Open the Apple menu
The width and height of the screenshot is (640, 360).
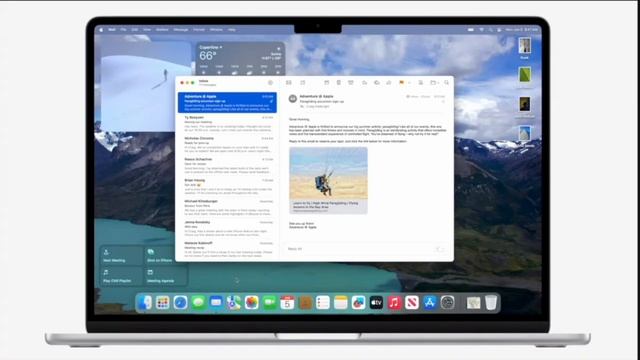pos(101,30)
